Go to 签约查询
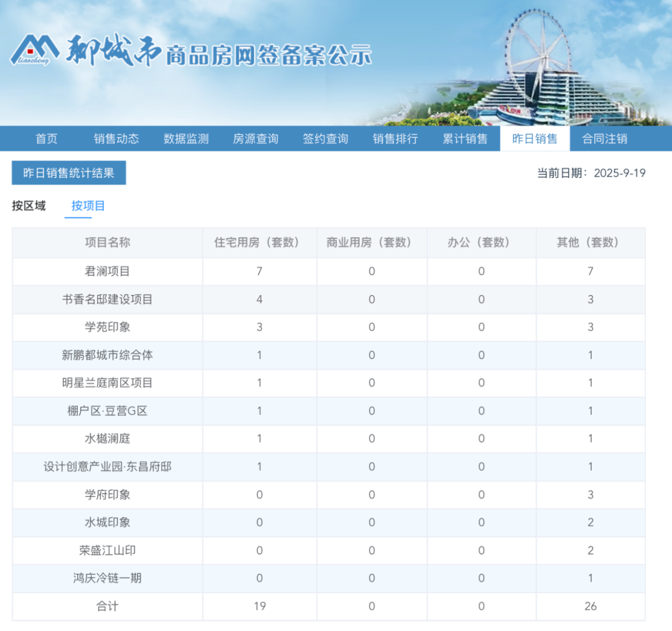672x631 pixels. [325, 138]
